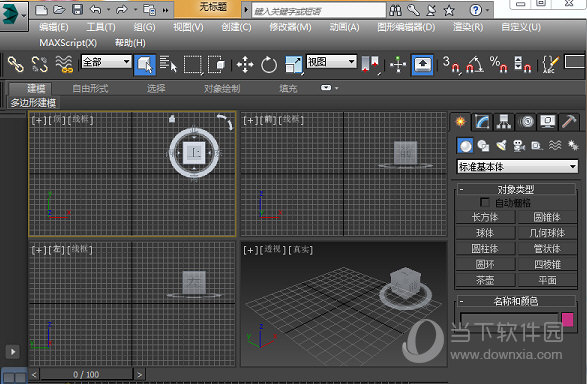The width and height of the screenshot is (587, 384).
Task: Toggle Percent Snap
Action: click(x=499, y=64)
